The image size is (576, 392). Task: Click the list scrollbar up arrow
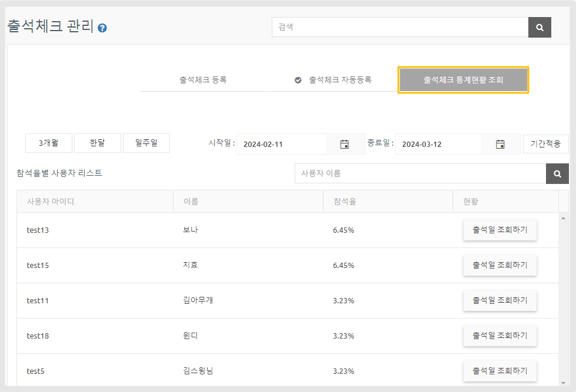pyautogui.click(x=563, y=219)
